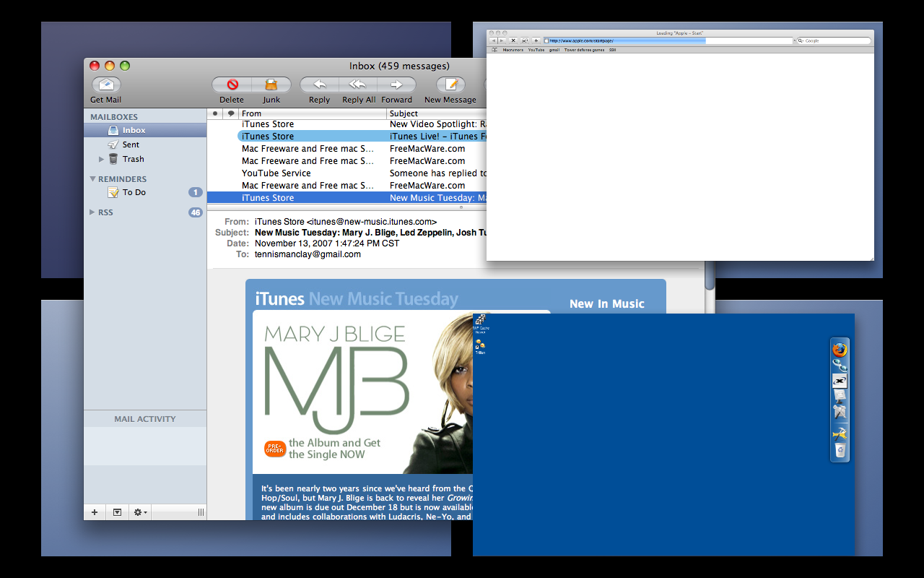
Task: Open the Macrumors bookmark
Action: pyautogui.click(x=513, y=50)
